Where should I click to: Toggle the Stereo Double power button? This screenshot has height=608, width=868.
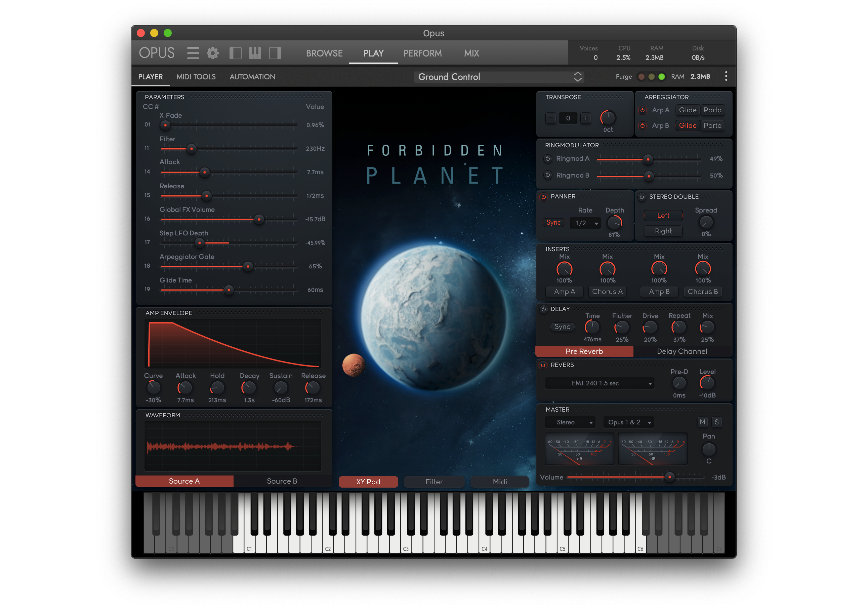[642, 197]
